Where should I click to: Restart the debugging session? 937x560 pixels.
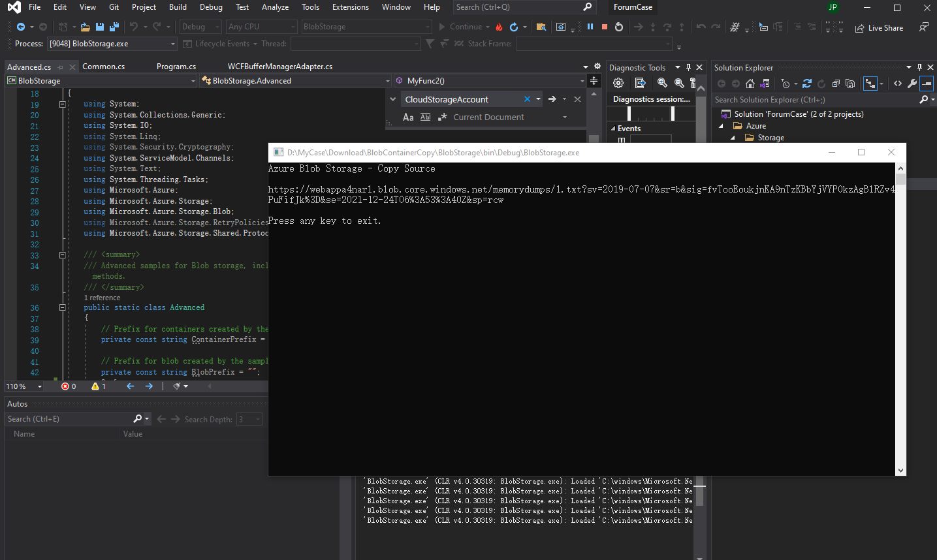point(619,27)
